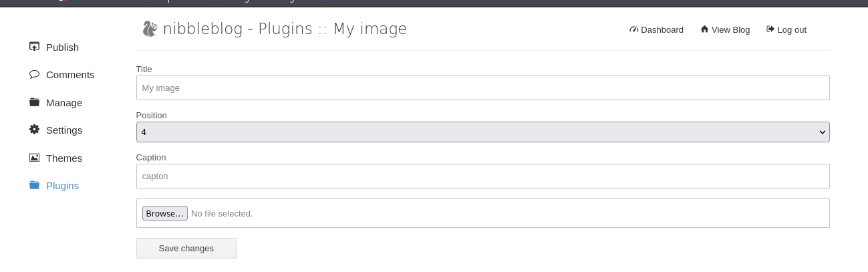
Task: Follow the Log out link
Action: click(792, 30)
